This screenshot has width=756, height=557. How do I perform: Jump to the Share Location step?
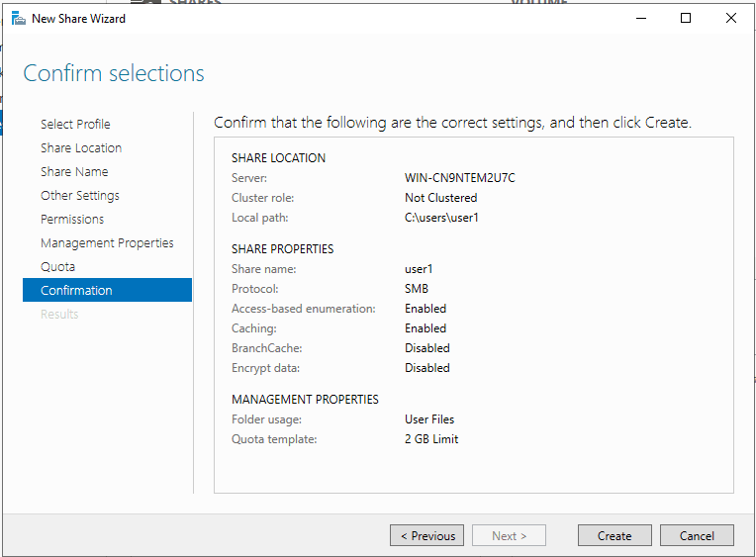click(81, 147)
